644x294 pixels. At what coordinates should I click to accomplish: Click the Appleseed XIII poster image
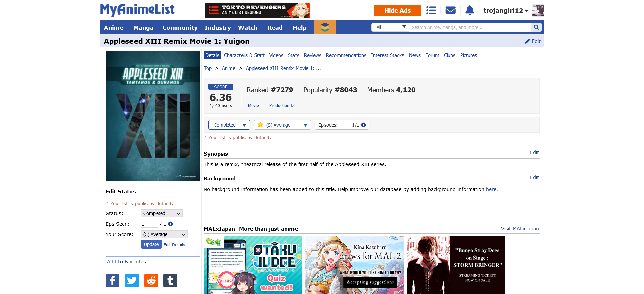coord(153,116)
